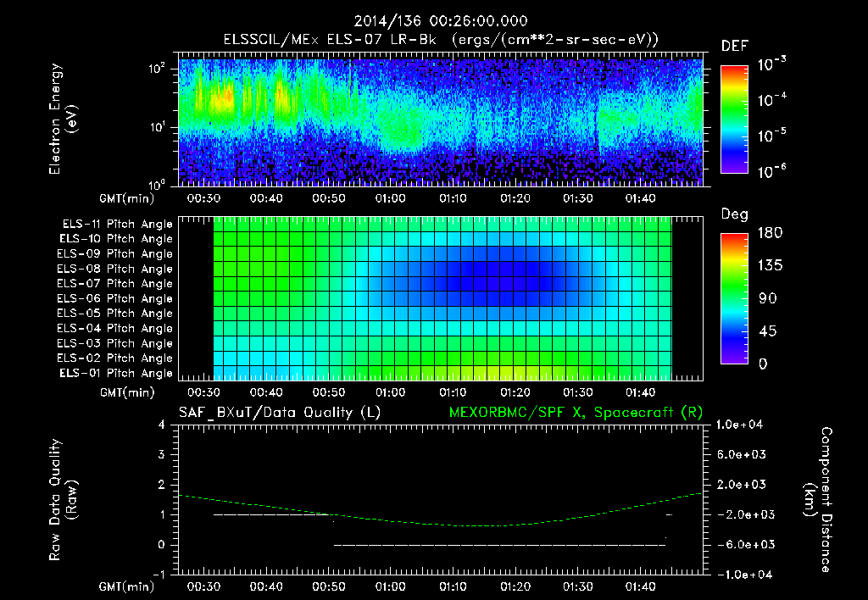Click the ELS-01 Pitch Angle row label
Image resolution: width=868 pixels, height=600 pixels.
[116, 373]
